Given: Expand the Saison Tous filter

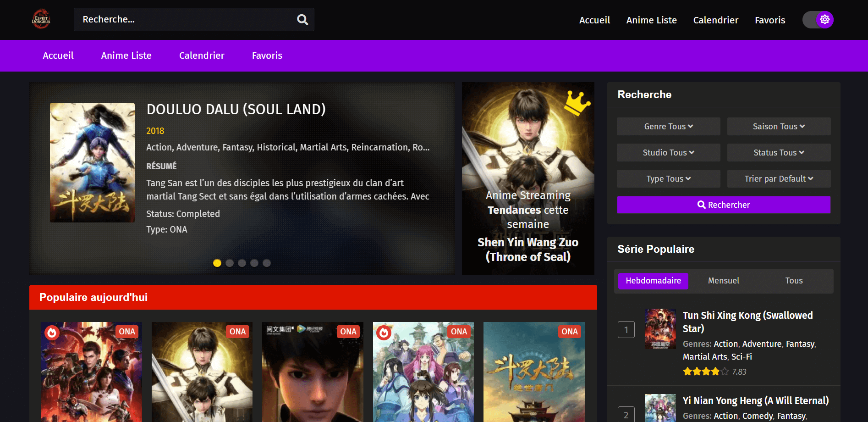Looking at the screenshot, I should (x=779, y=127).
